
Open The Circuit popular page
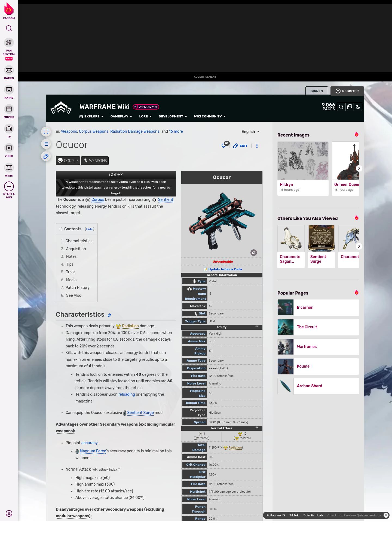(318, 327)
